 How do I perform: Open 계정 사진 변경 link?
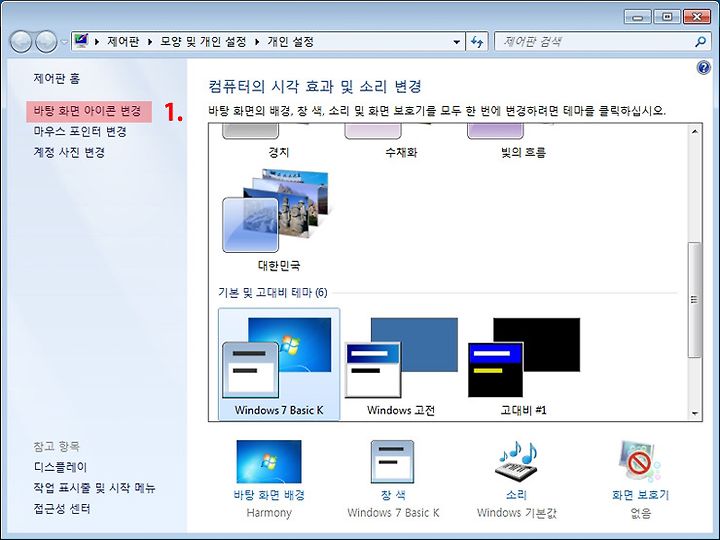(69, 152)
